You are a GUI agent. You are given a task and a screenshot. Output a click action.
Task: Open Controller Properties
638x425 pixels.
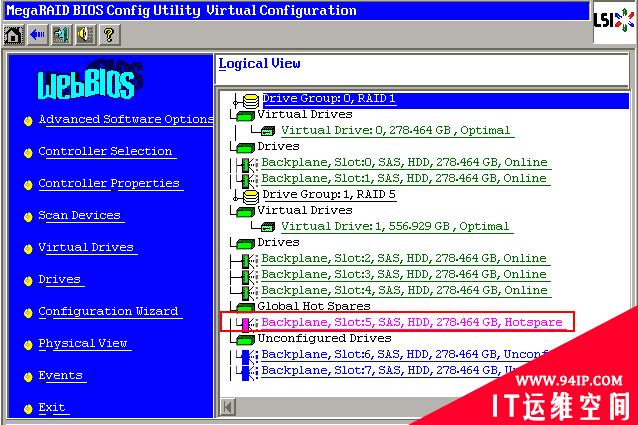click(x=109, y=183)
